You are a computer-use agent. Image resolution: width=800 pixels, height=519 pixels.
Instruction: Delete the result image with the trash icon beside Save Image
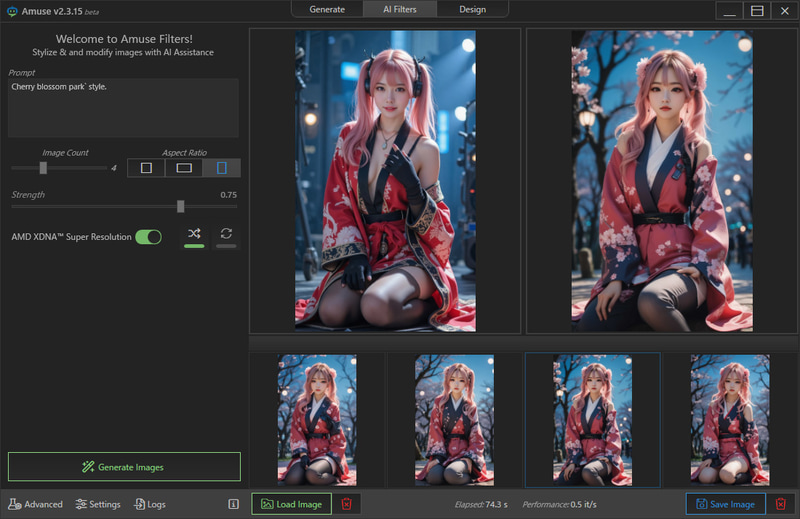781,504
